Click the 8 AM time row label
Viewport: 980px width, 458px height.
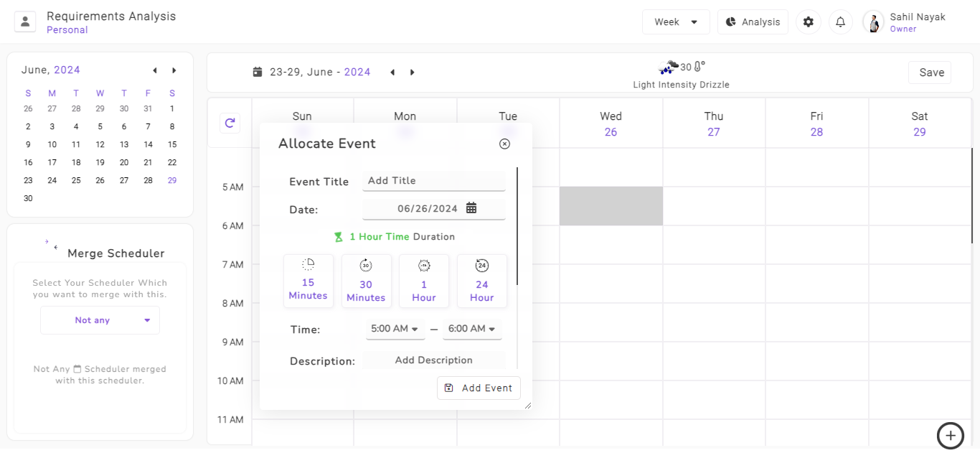tap(233, 303)
